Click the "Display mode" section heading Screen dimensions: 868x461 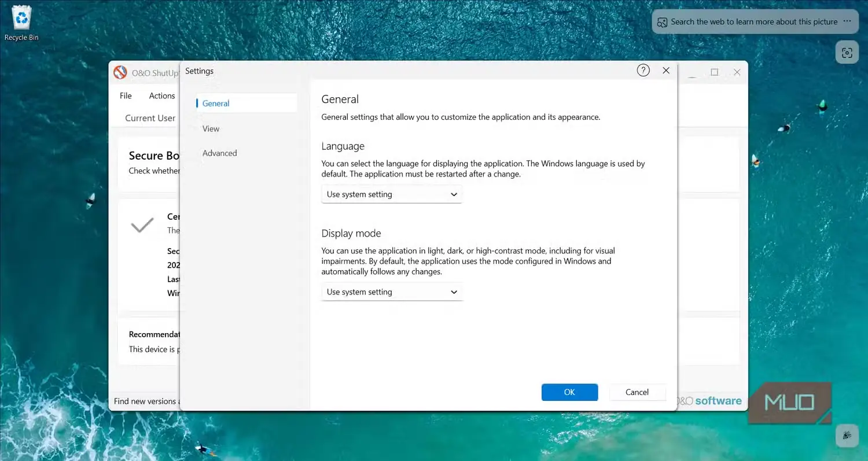pyautogui.click(x=351, y=234)
